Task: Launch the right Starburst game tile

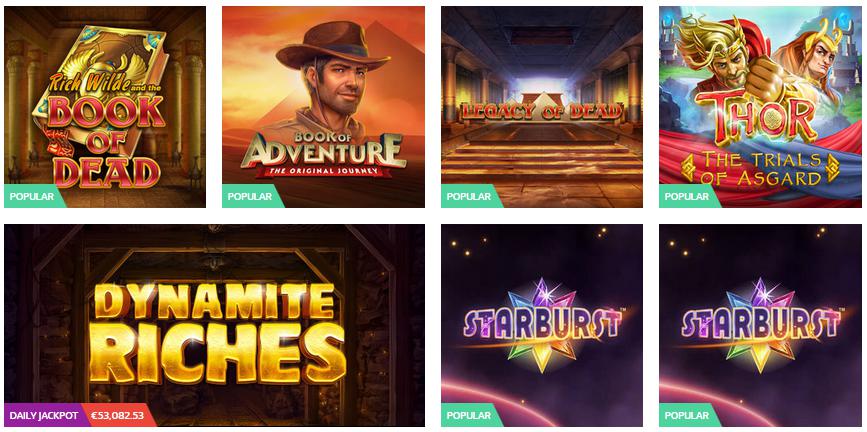Action: 760,325
